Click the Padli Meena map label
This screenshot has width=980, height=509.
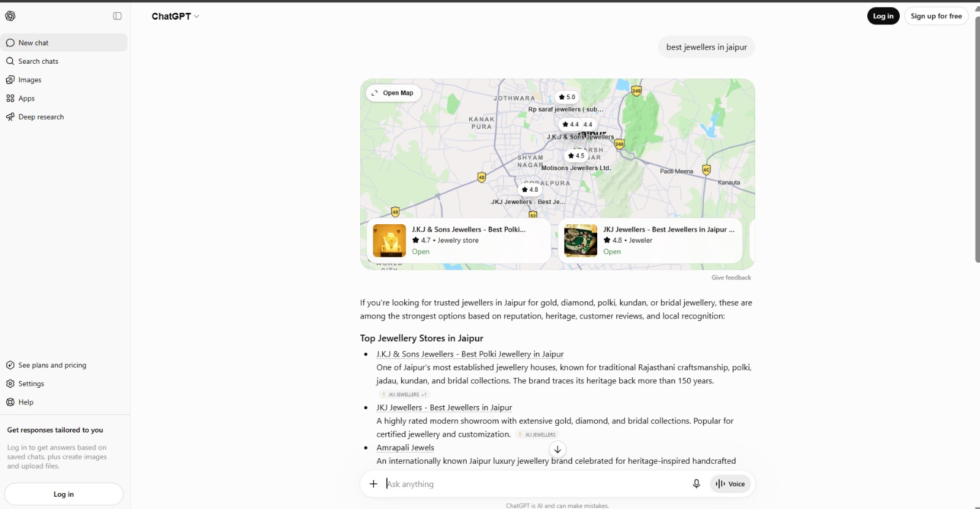pos(676,172)
